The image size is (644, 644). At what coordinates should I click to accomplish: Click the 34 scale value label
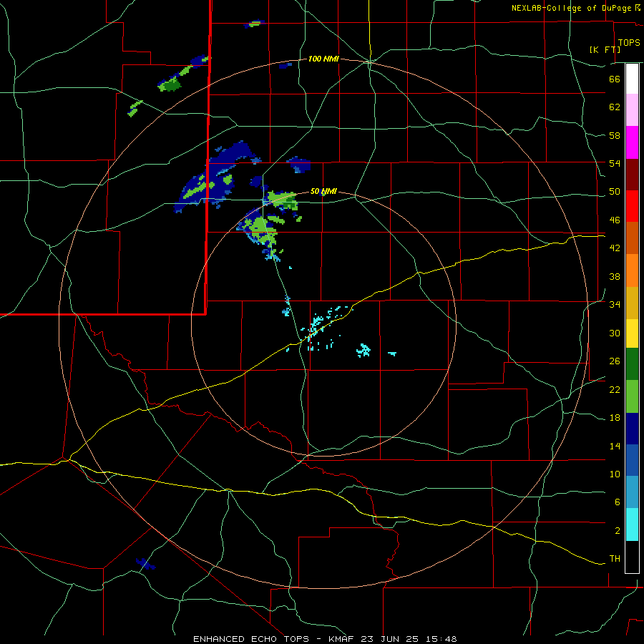[615, 304]
